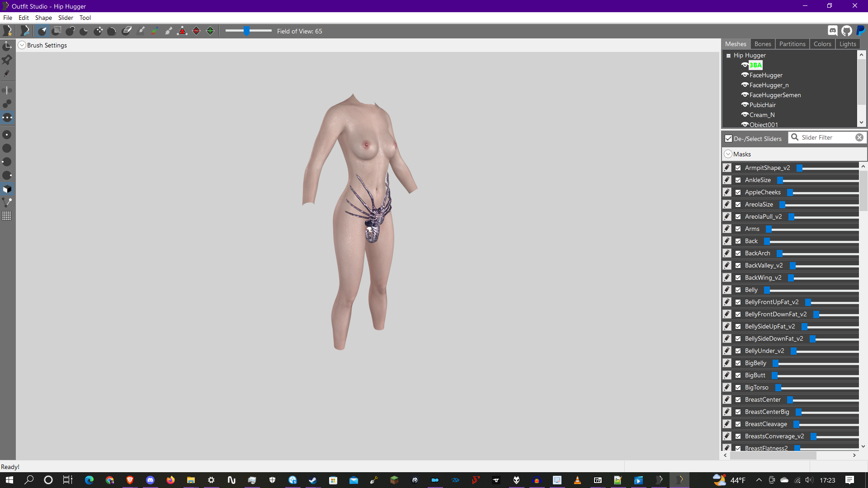The height and width of the screenshot is (488, 868).
Task: Open the Edit menu
Action: (24, 18)
